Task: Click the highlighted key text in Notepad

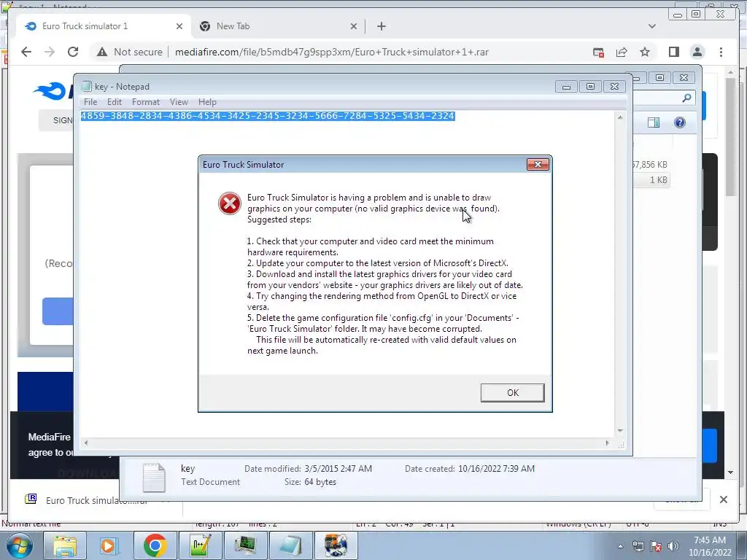Action: (x=268, y=116)
